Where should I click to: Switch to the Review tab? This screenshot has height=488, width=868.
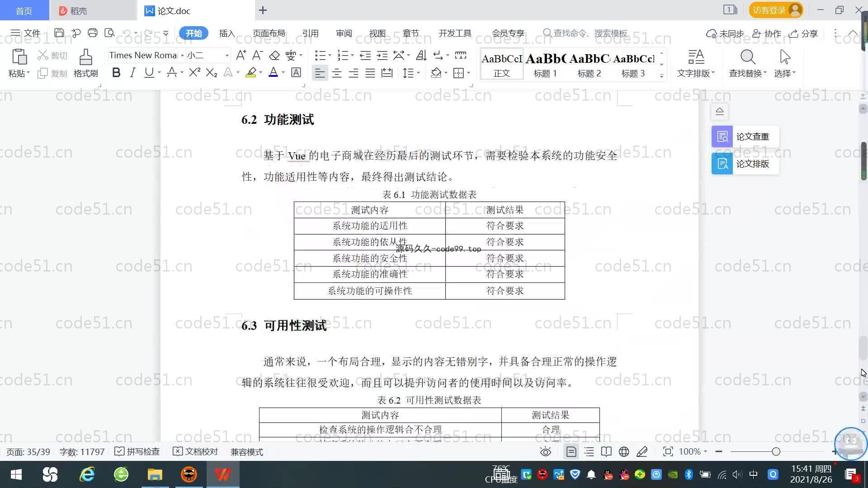tap(344, 33)
